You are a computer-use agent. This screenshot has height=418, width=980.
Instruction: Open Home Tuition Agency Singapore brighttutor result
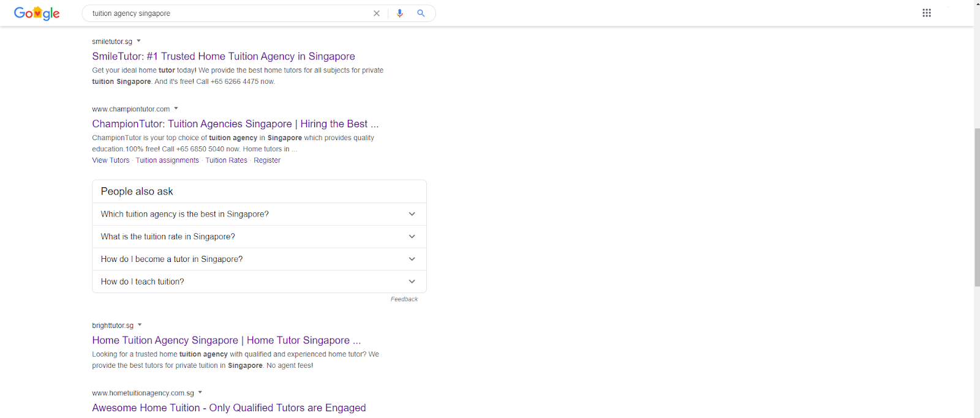pos(226,340)
